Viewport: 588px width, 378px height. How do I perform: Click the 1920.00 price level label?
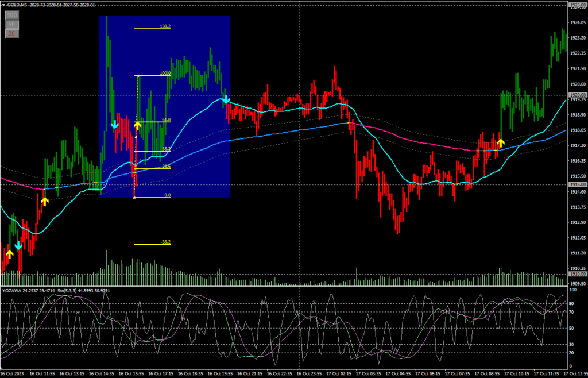(577, 95)
